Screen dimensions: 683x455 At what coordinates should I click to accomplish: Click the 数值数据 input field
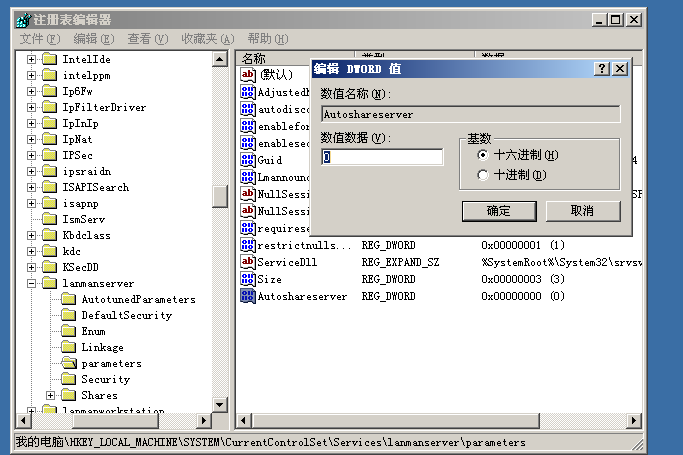[x=382, y=157]
